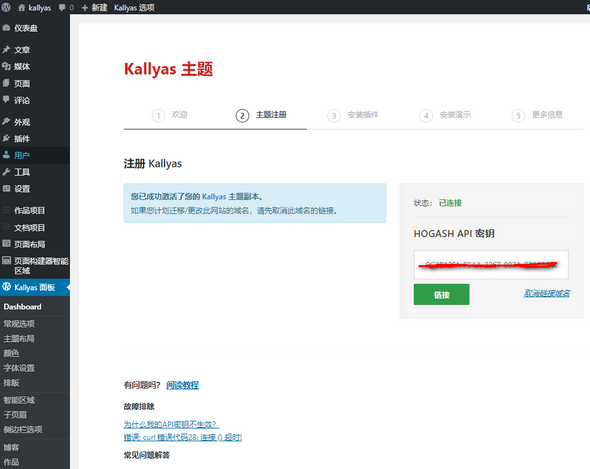Open the comments bubble icon in admin bar
The height and width of the screenshot is (469, 590).
click(x=62, y=8)
